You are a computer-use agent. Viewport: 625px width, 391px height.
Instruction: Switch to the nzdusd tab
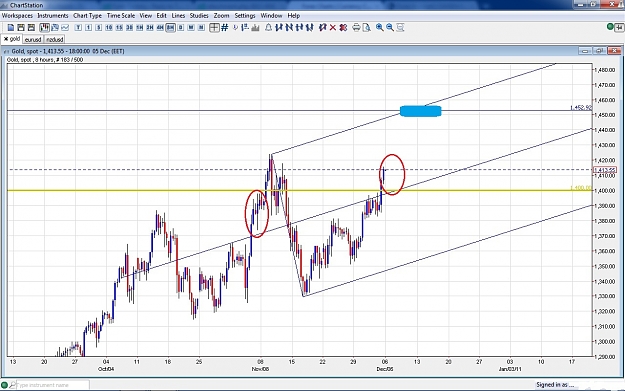tap(54, 39)
